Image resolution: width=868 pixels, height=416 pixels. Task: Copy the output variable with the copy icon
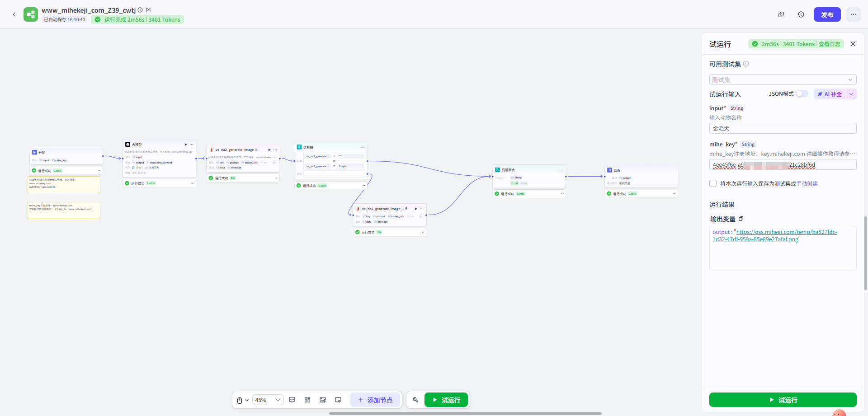741,219
